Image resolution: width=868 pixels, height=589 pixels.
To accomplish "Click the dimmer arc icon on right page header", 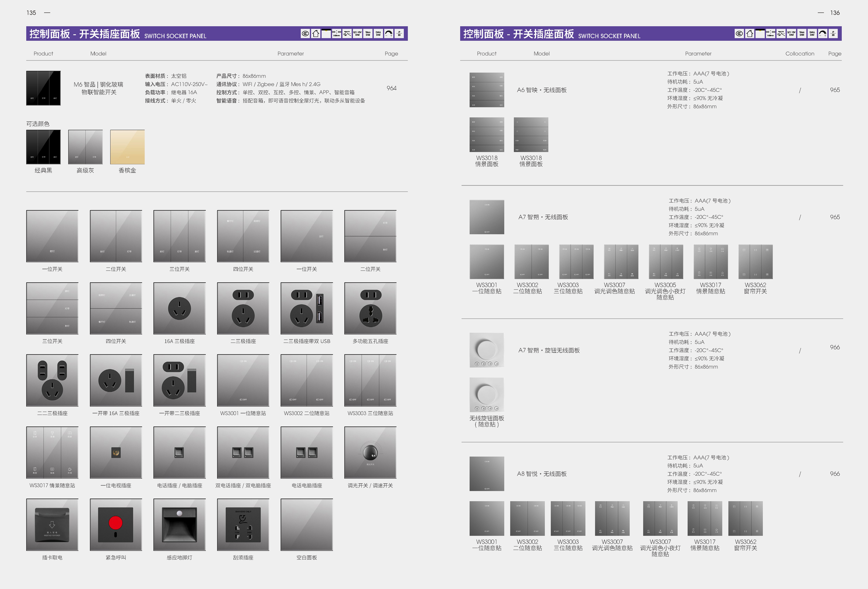I will pos(823,34).
